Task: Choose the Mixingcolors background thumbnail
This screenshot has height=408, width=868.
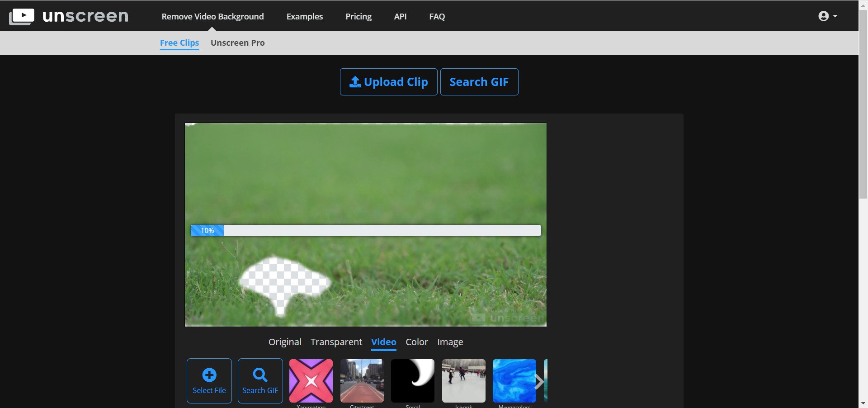Action: point(514,381)
